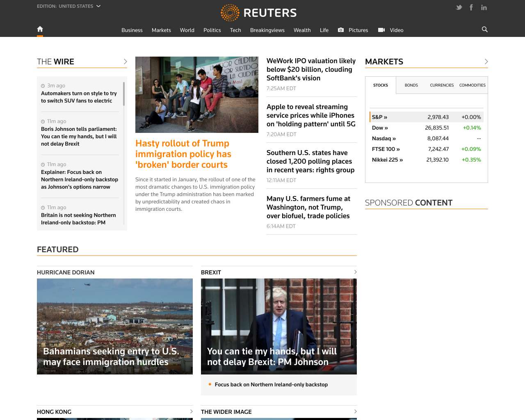Expand The Wire section arrow

125,62
